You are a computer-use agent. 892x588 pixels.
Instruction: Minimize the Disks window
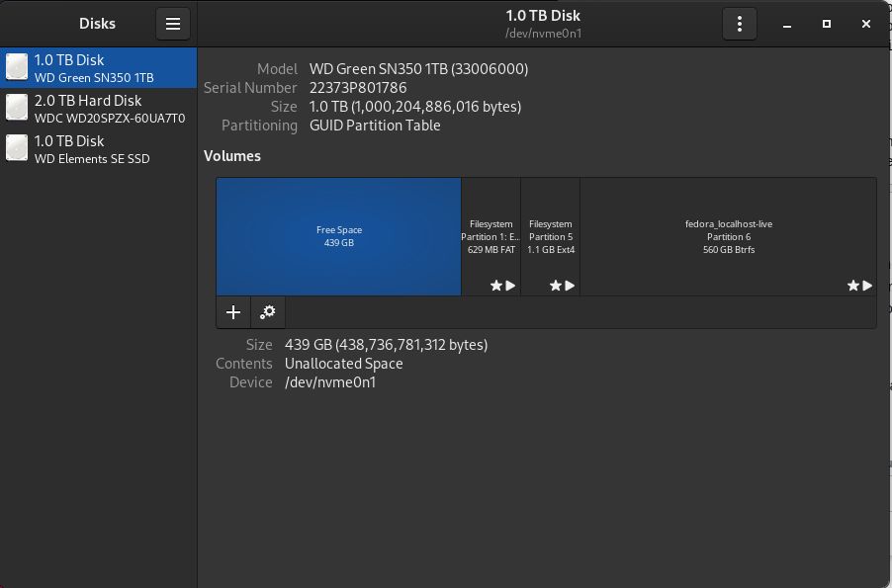click(x=787, y=24)
